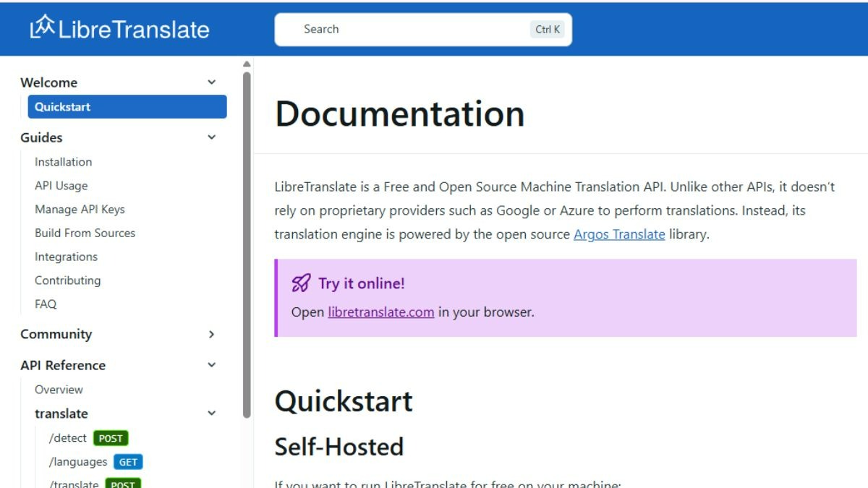Collapse the Welcome section chevron

tap(211, 82)
